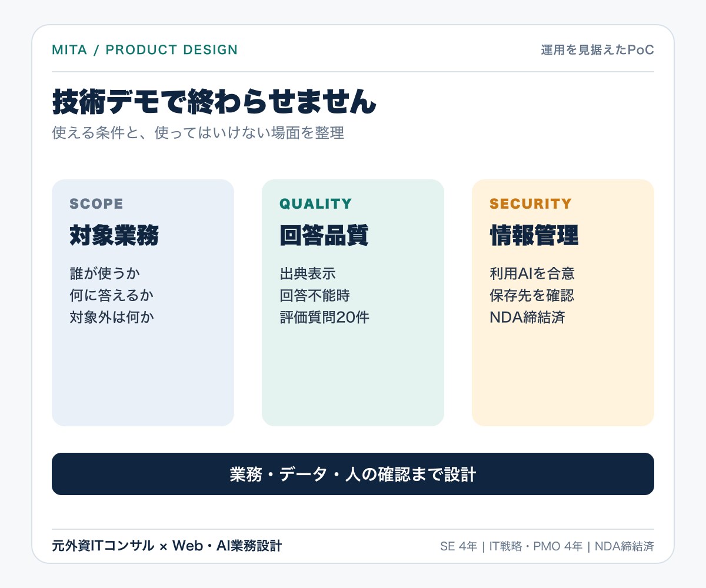Viewport: 706px width, 588px height.
Task: Click 'NDA締結済' in the SECURITY card
Action: [527, 318]
